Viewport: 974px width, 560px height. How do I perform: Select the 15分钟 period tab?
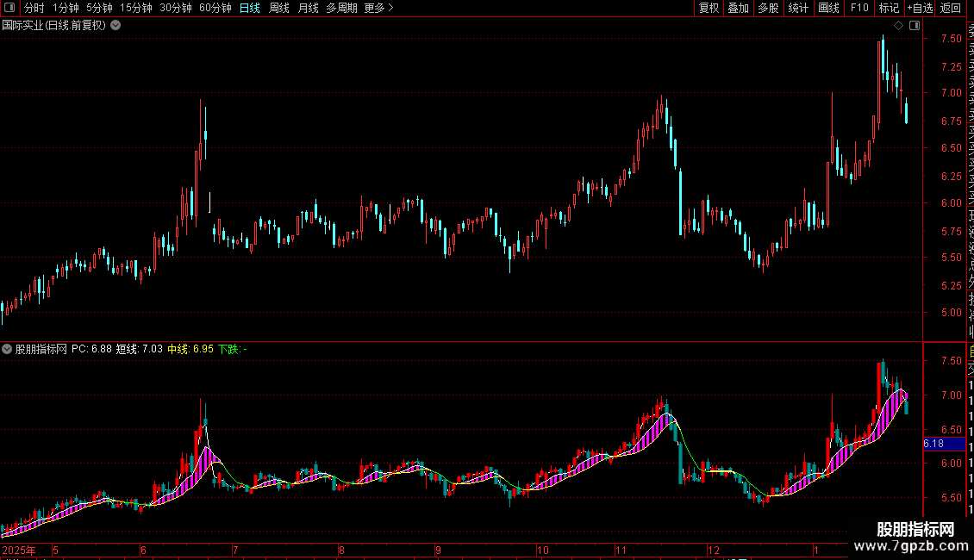tap(135, 8)
